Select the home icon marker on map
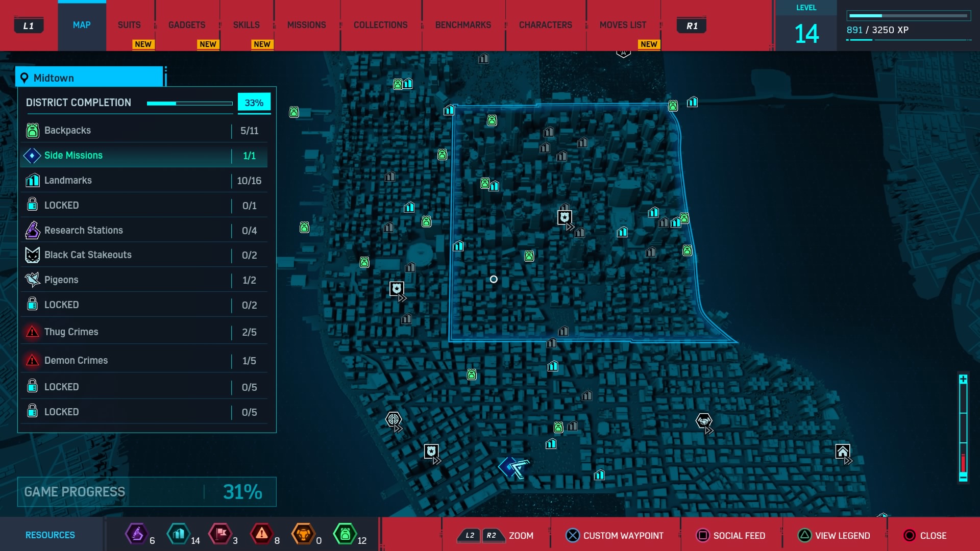The image size is (980, 551). (x=842, y=452)
